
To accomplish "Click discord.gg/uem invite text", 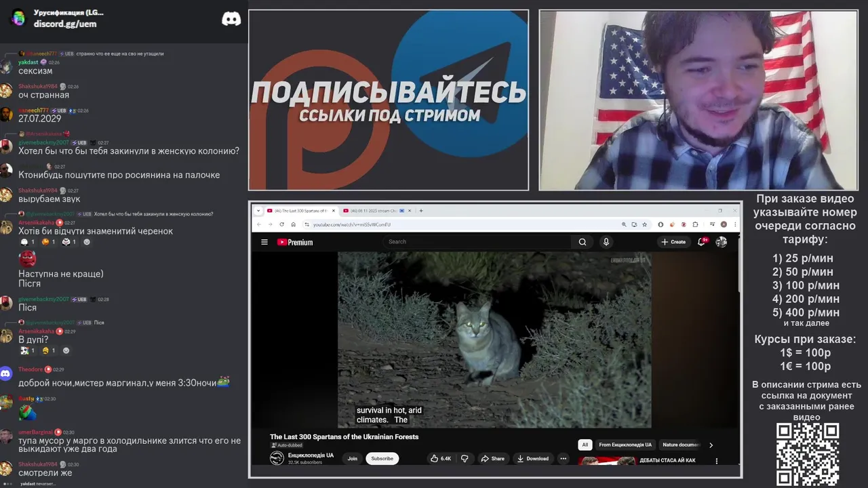I will [x=65, y=24].
